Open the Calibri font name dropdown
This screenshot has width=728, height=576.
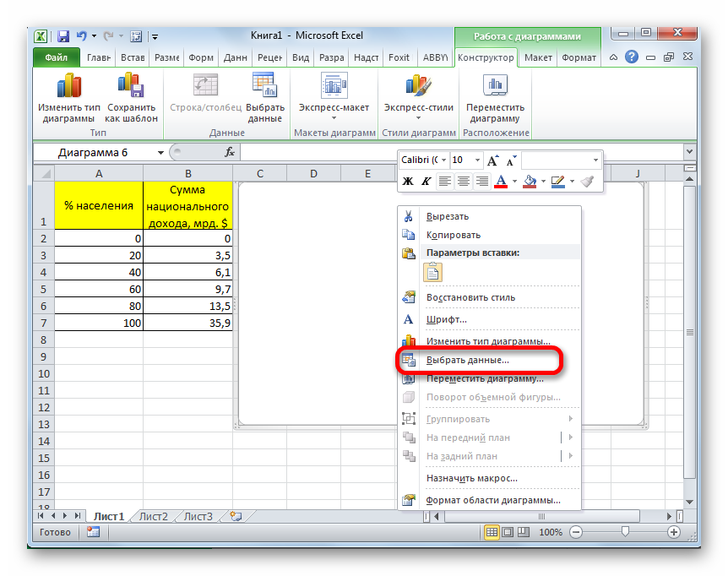pyautogui.click(x=444, y=160)
